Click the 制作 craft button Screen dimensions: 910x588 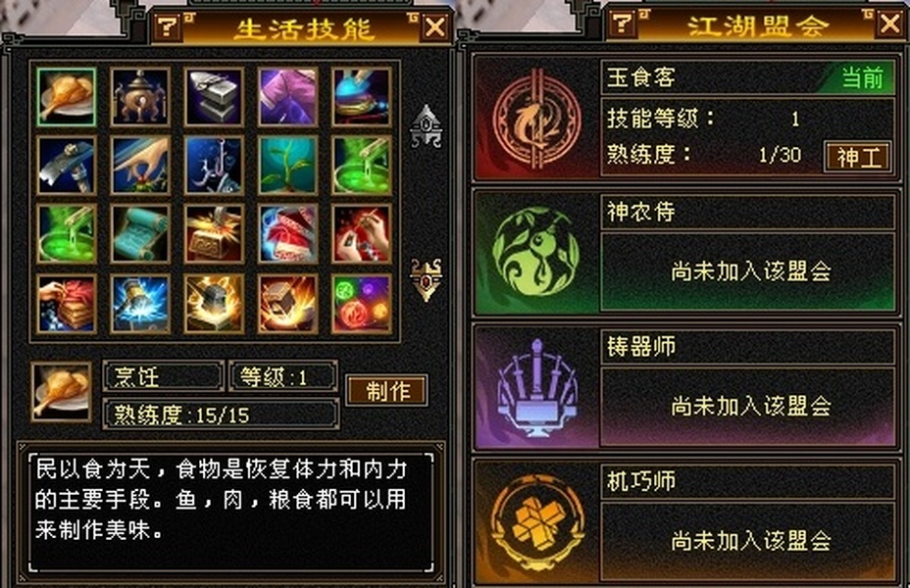[x=387, y=390]
